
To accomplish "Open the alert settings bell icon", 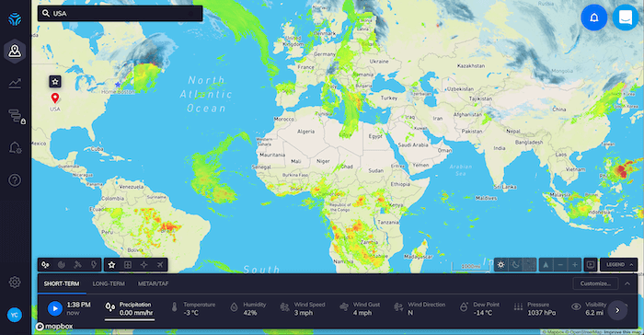I will (15, 147).
